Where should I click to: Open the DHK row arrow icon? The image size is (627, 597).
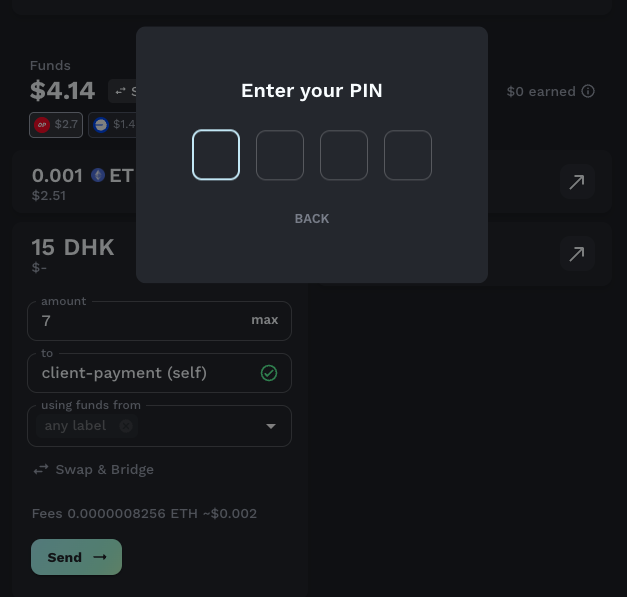[577, 254]
